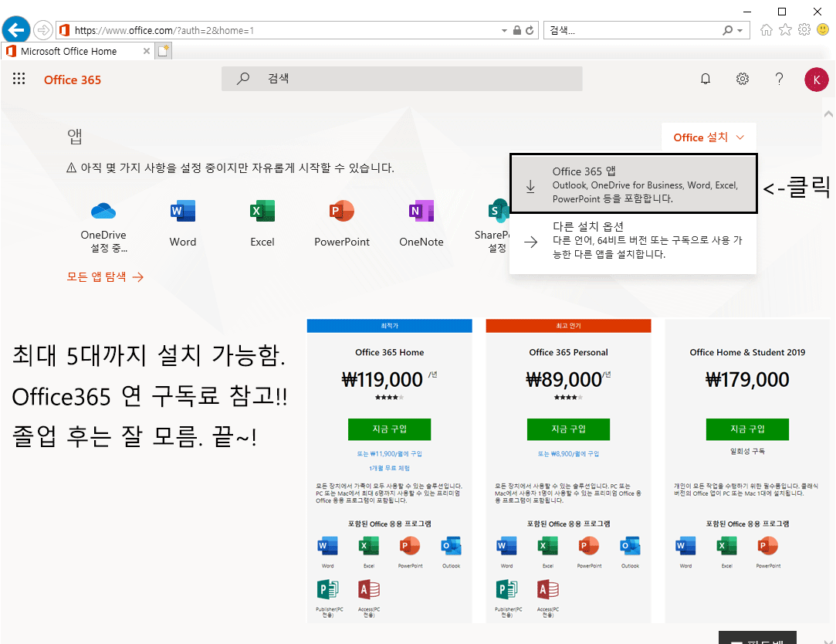Open the help question mark
This screenshot has height=644, width=836.
[x=779, y=79]
